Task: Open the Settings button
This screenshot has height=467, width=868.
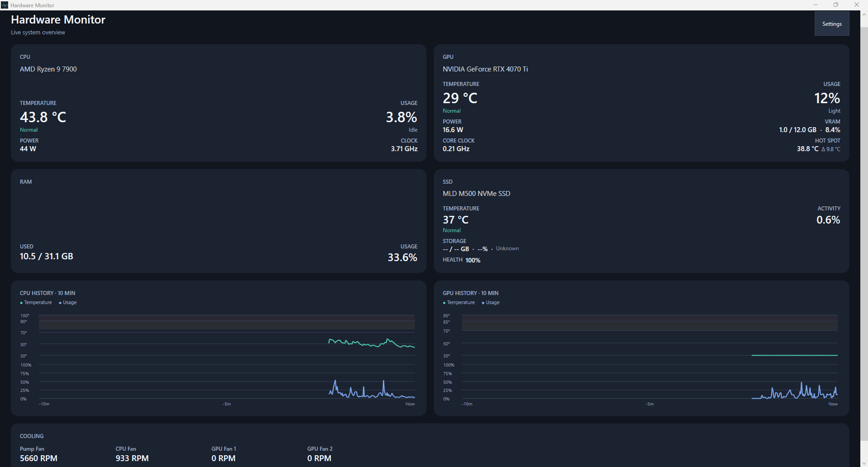Action: tap(832, 24)
